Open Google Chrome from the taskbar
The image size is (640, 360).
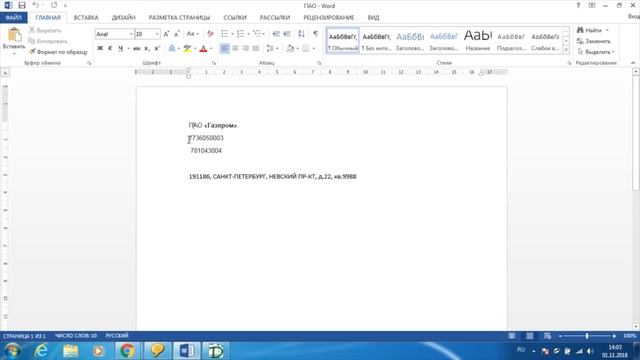[127, 351]
